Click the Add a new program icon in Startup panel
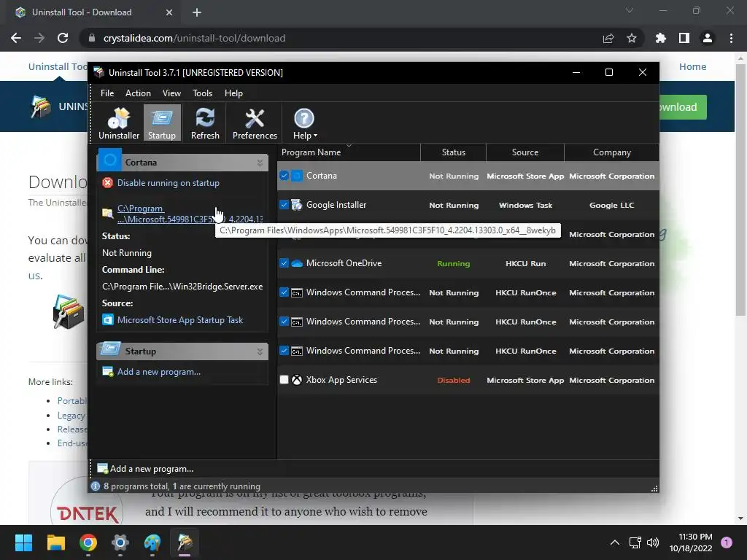The width and height of the screenshot is (747, 560). tap(108, 371)
